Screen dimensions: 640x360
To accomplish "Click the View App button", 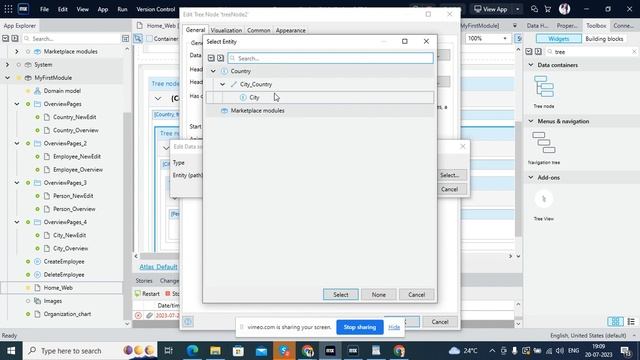I will pos(491,9).
